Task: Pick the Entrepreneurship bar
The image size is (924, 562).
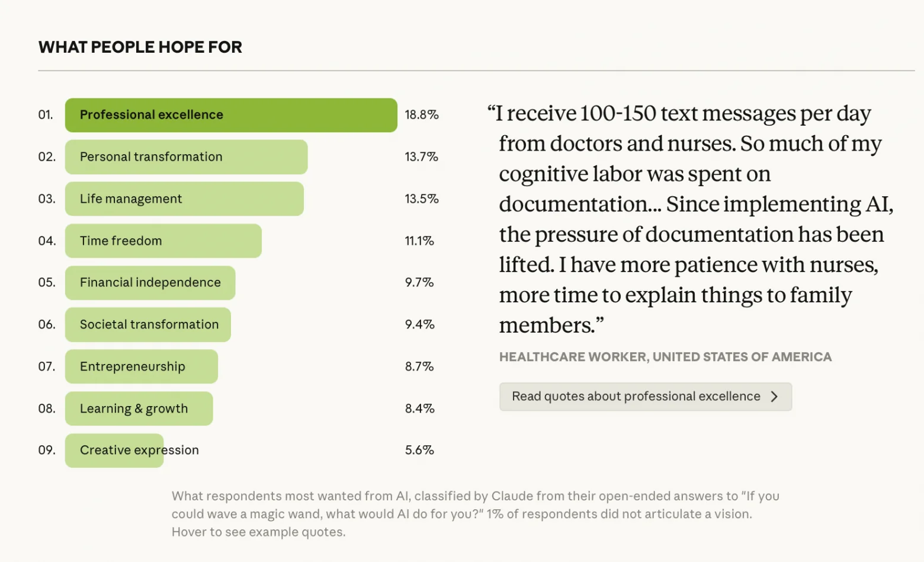Action: 141,366
